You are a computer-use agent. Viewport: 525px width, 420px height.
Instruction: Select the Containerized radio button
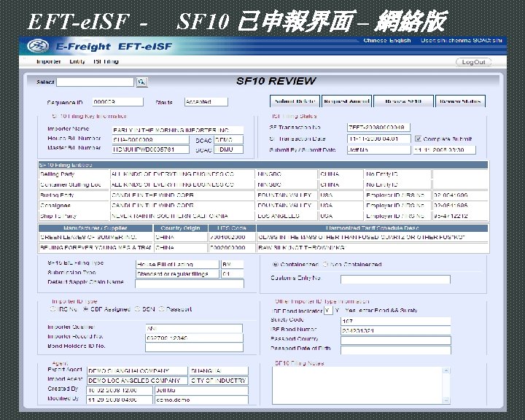(x=275, y=265)
